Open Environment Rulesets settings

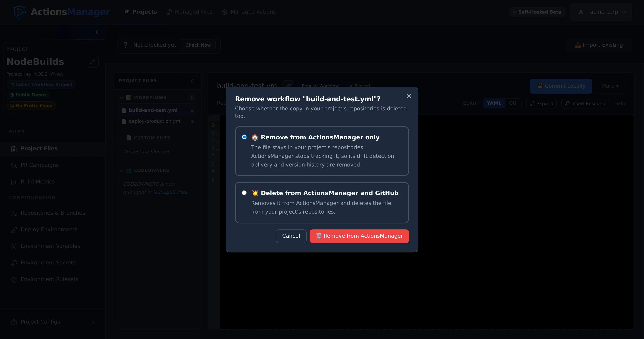[53, 279]
